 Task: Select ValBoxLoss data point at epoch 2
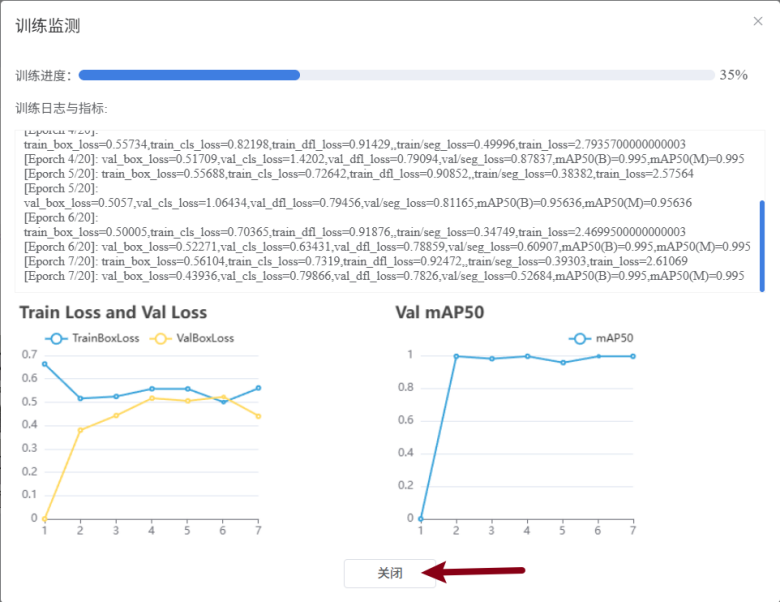[80, 430]
